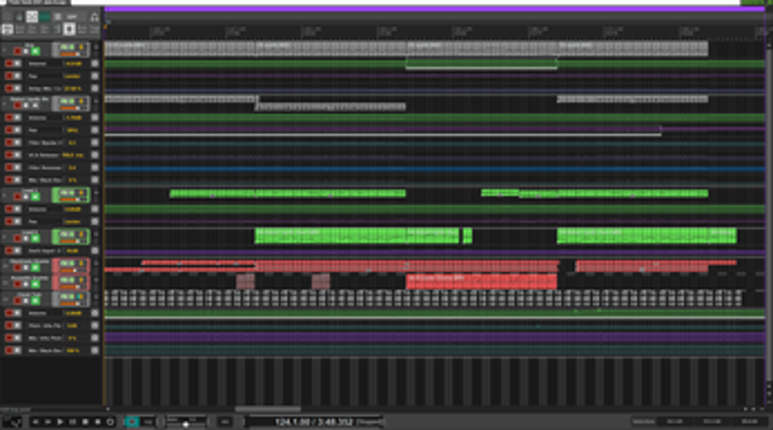The image size is (773, 430).
Task: Click the playback rate slider in the transport bar
Action: click(x=186, y=424)
